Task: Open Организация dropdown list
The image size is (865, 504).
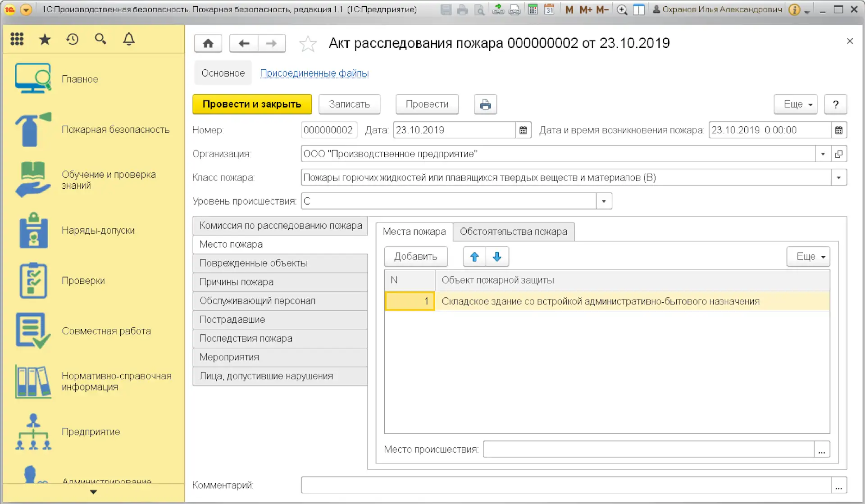Action: click(823, 154)
